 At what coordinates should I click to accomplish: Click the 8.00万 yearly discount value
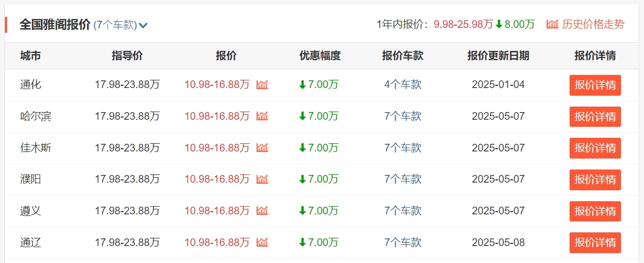click(520, 25)
